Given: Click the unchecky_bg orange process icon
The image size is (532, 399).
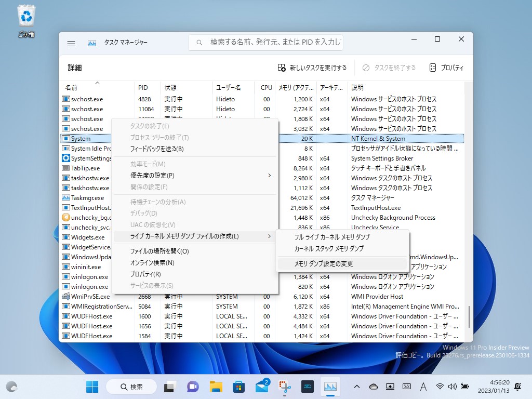Looking at the screenshot, I should coord(66,217).
